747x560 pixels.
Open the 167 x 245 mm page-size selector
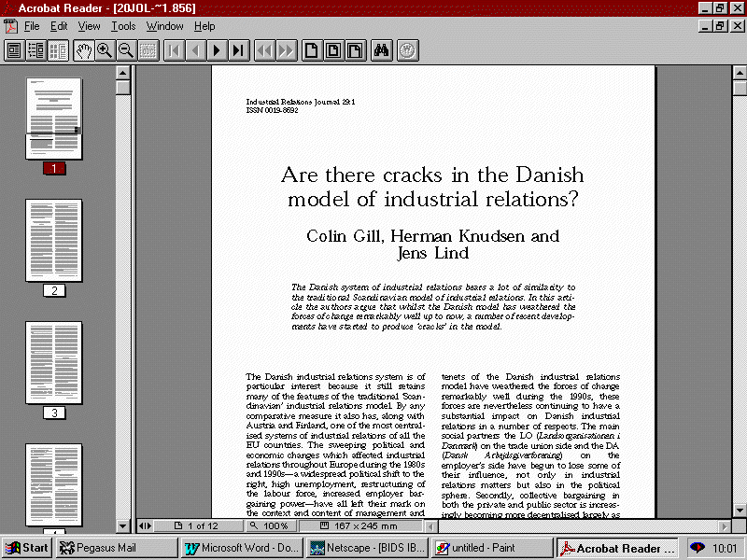click(x=361, y=526)
